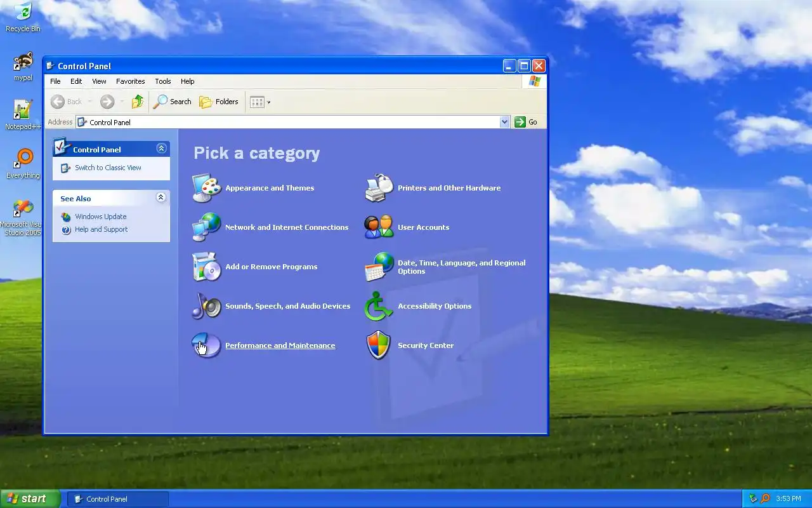Click the Security Center link text
Screen dimensions: 812x508
tap(426, 345)
